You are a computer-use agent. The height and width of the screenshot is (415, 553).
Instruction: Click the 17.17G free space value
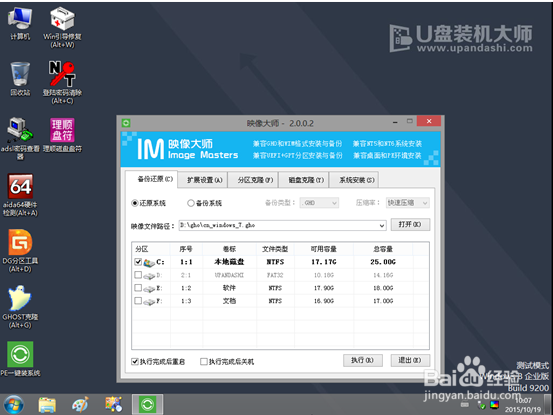pyautogui.click(x=324, y=262)
